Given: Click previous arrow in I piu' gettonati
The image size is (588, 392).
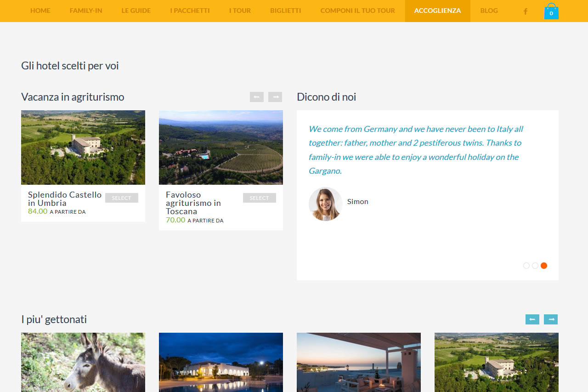Looking at the screenshot, I should coord(532,319).
